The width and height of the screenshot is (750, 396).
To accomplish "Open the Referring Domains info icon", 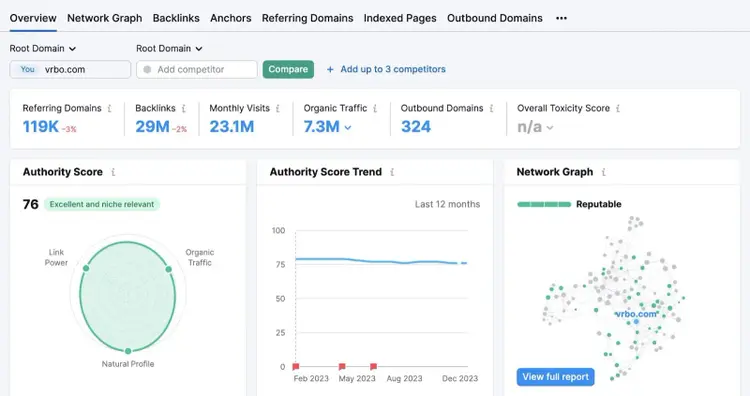I will (110, 109).
